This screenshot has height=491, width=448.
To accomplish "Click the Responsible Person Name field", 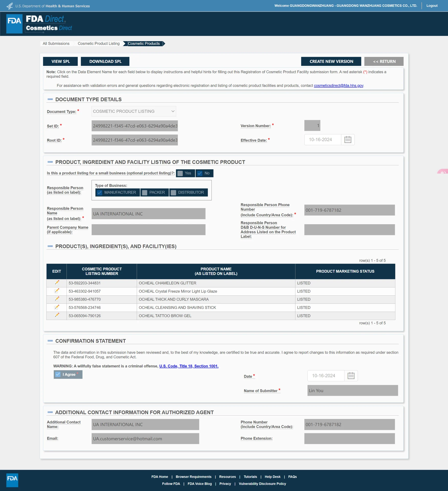I will point(149,214).
